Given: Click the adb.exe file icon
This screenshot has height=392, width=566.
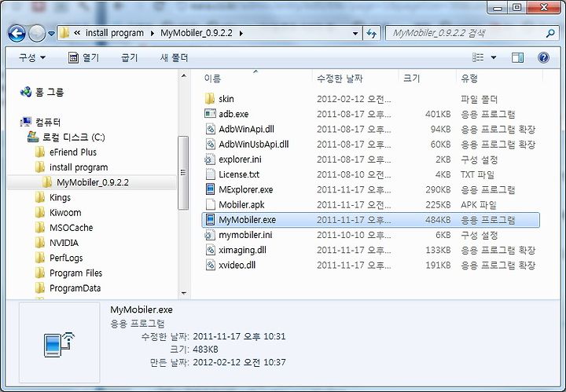Looking at the screenshot, I should (x=210, y=114).
